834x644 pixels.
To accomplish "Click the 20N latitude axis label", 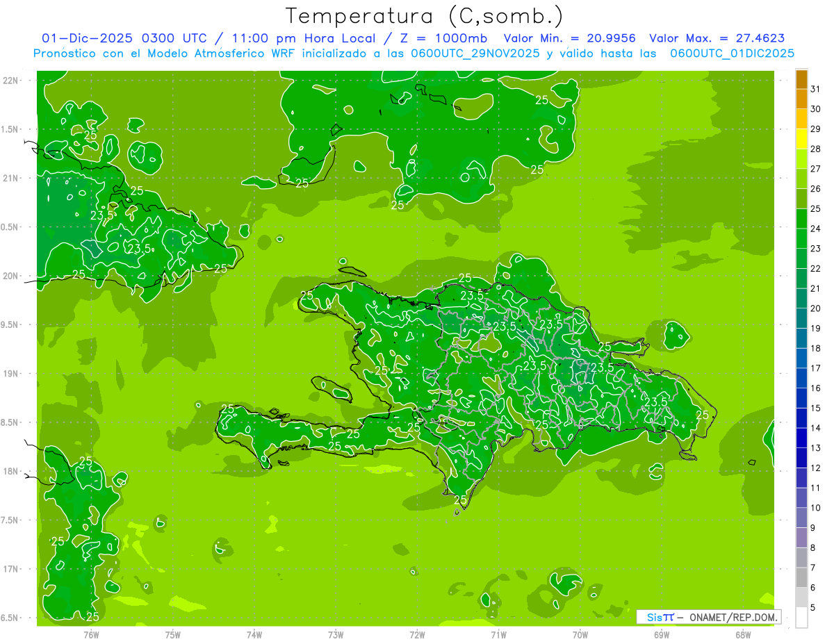I will [x=11, y=276].
